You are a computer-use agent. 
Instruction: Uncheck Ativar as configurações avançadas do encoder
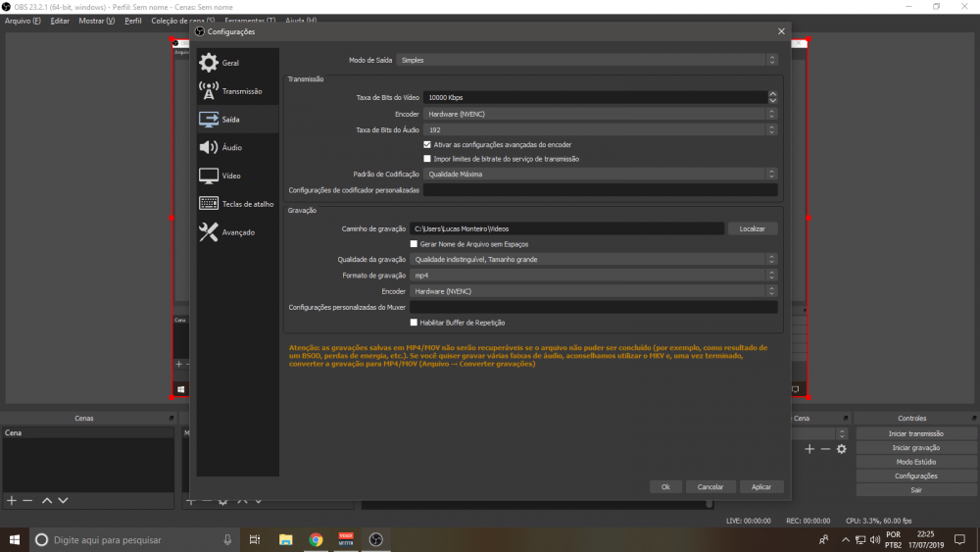pyautogui.click(x=427, y=144)
